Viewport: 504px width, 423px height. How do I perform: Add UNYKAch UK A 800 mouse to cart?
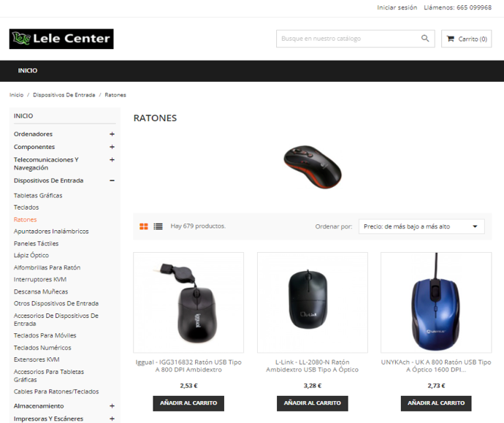click(436, 403)
